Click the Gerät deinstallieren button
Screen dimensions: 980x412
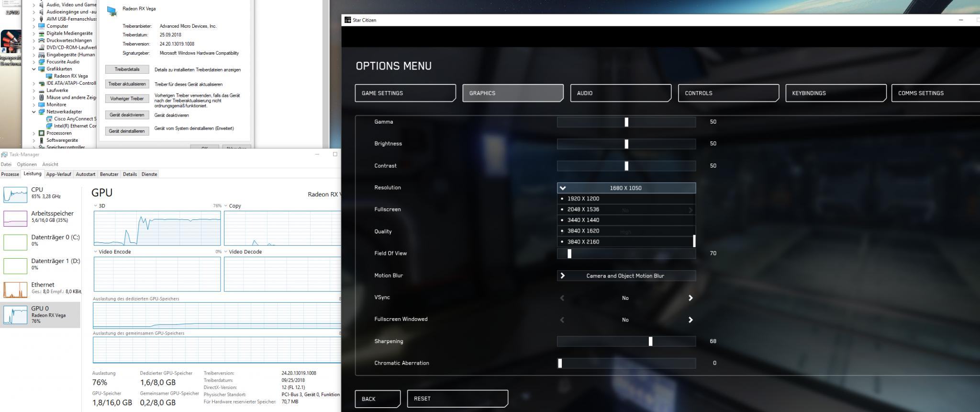(127, 131)
